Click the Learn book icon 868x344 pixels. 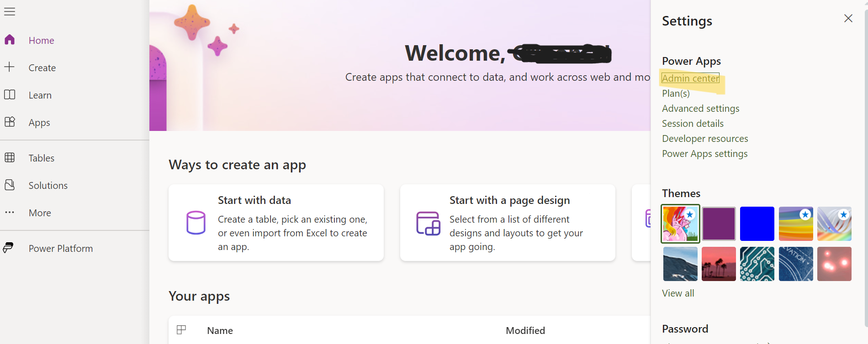click(x=10, y=94)
